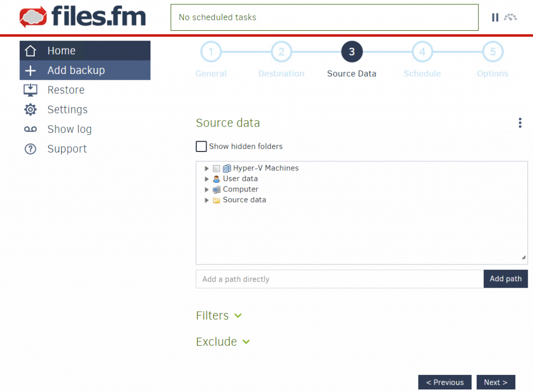Click the Show log tape icon
The height and width of the screenshot is (392, 533).
click(30, 129)
